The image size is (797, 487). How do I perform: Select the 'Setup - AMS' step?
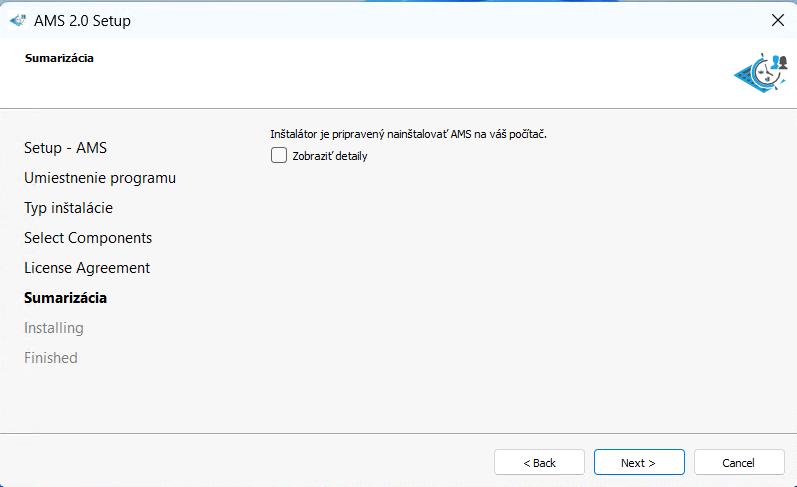point(65,148)
